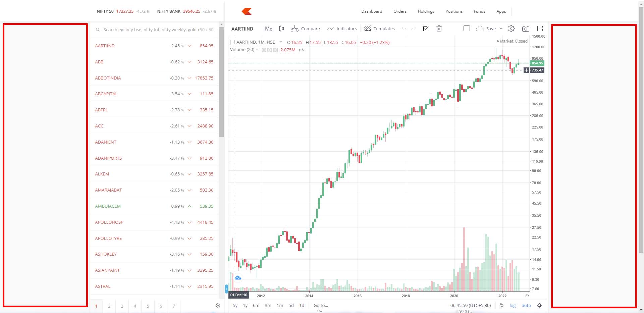Collapse the AARTIIND legend with minus icon

click(x=232, y=42)
